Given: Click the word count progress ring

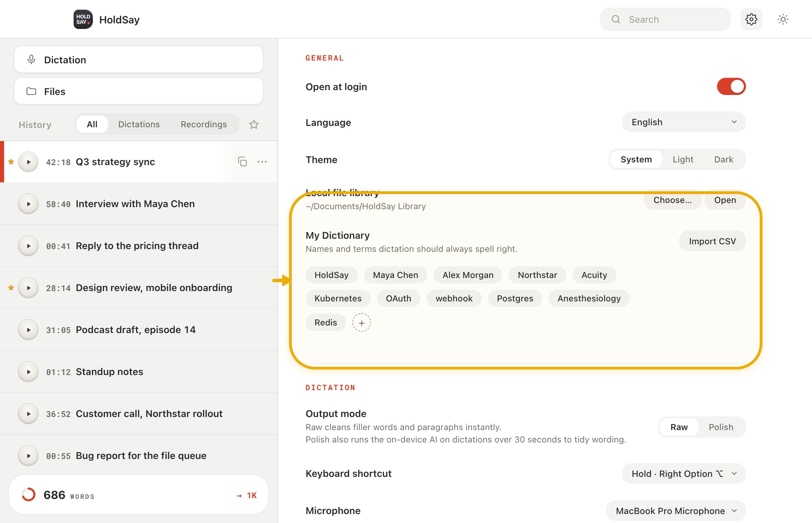Looking at the screenshot, I should (29, 495).
